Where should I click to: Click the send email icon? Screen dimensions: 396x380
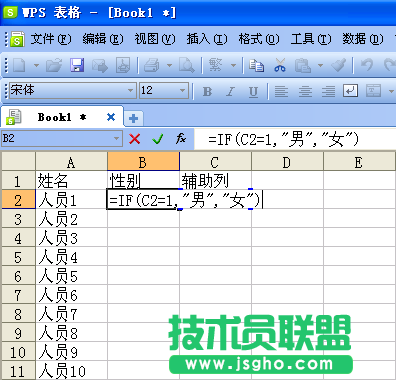[x=100, y=65]
